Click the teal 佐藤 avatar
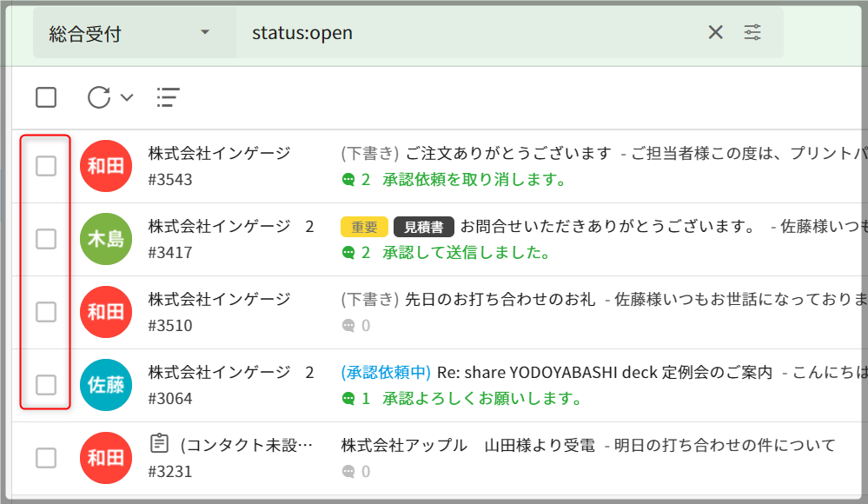Image resolution: width=868 pixels, height=504 pixels. pos(105,385)
